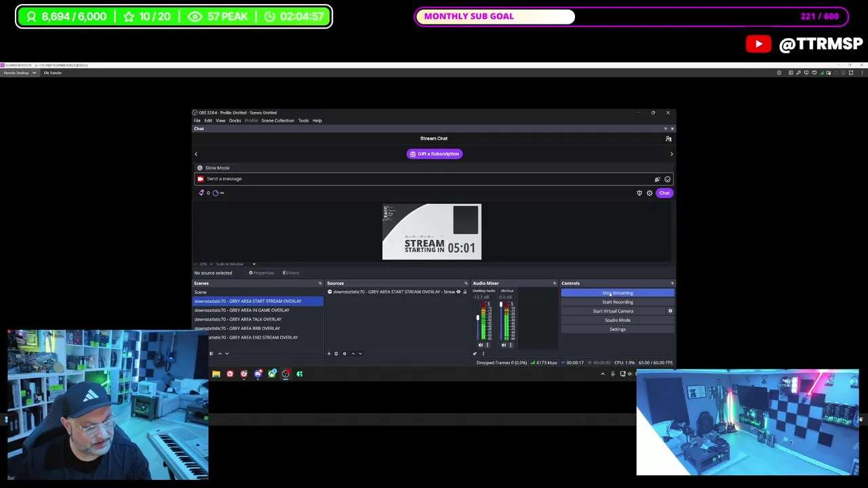This screenshot has height=488, width=868.
Task: Open the Docks menu in OBS
Action: (235, 121)
